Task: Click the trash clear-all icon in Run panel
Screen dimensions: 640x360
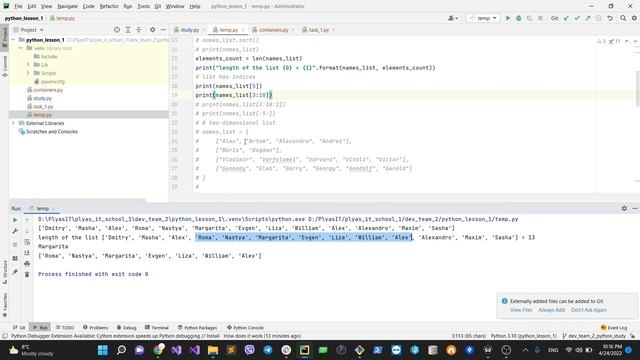Action: [x=27, y=274]
